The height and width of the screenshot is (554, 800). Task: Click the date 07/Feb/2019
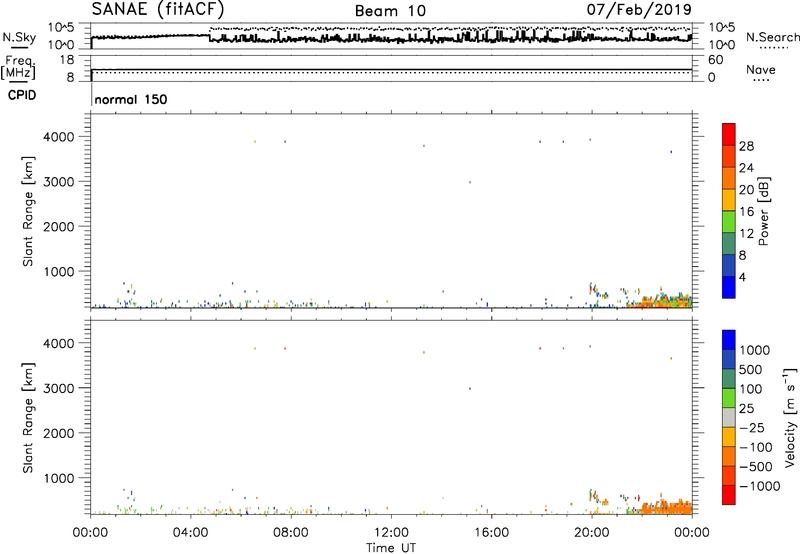639,9
